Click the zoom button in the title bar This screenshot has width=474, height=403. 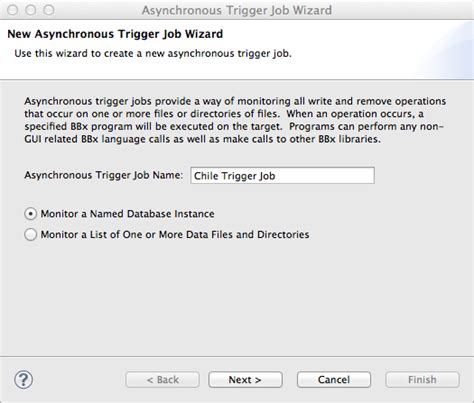pyautogui.click(x=49, y=10)
